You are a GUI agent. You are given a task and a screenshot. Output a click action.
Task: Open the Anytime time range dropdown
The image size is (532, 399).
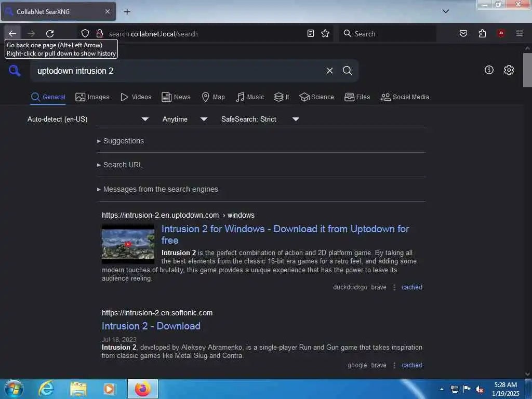pyautogui.click(x=185, y=119)
